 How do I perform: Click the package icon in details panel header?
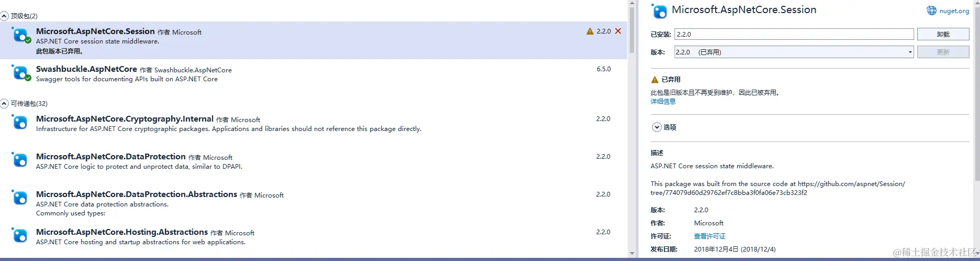pyautogui.click(x=659, y=11)
